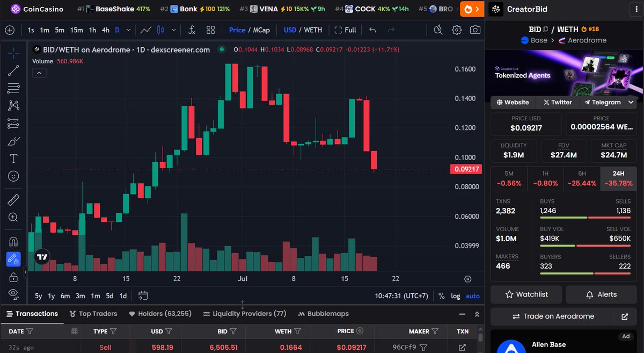Toggle USD / WETH quote currency
644x353 pixels.
tap(303, 30)
